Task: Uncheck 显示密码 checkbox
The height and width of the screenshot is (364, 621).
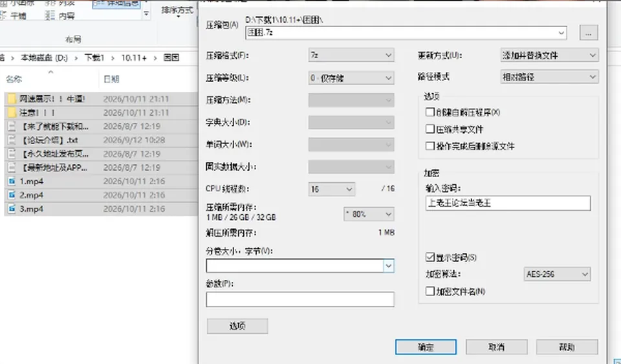Action: pos(430,257)
